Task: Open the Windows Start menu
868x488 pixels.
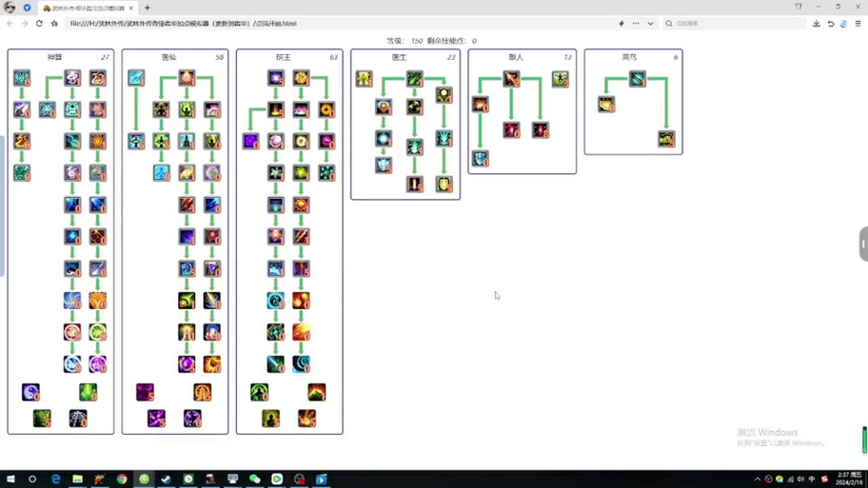Action: tap(10, 479)
